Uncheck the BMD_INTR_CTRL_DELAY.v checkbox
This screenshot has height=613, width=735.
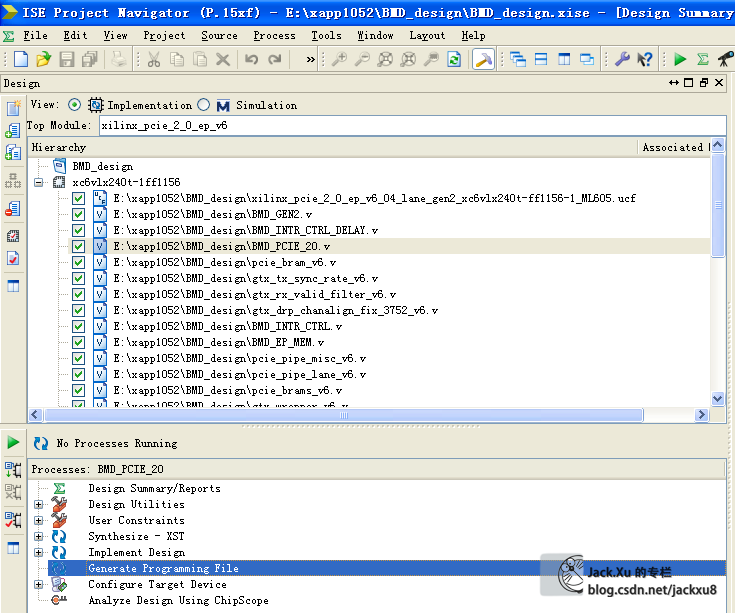[x=78, y=230]
